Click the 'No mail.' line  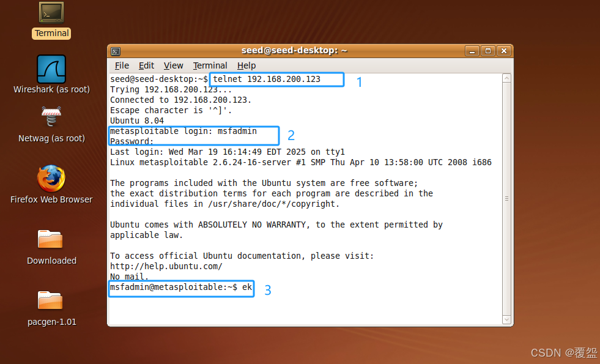(129, 277)
